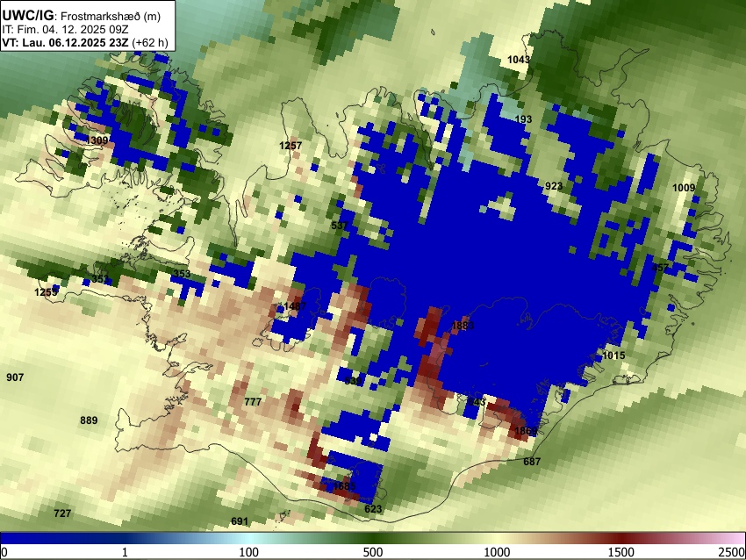Click the map value 727
The width and height of the screenshot is (746, 560).
62,513
